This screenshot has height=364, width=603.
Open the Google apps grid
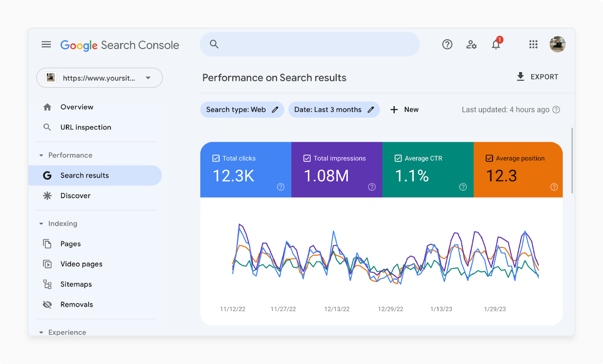pos(533,45)
